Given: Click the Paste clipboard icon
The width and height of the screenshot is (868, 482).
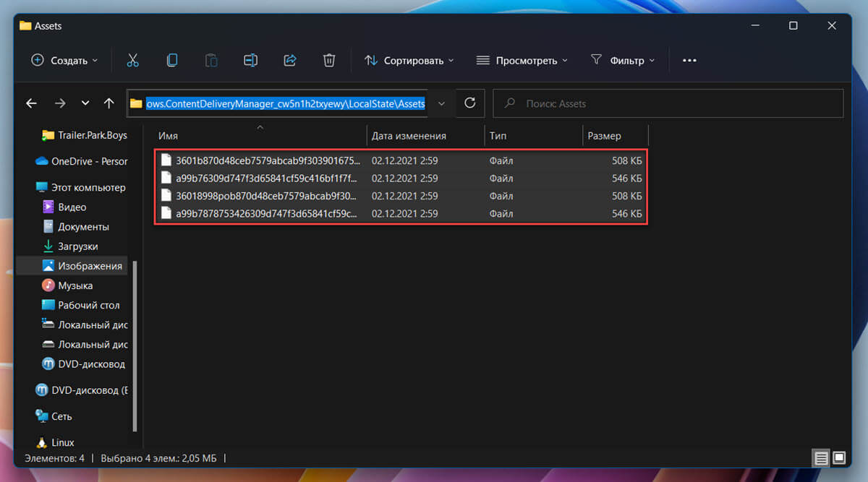Looking at the screenshot, I should point(210,61).
